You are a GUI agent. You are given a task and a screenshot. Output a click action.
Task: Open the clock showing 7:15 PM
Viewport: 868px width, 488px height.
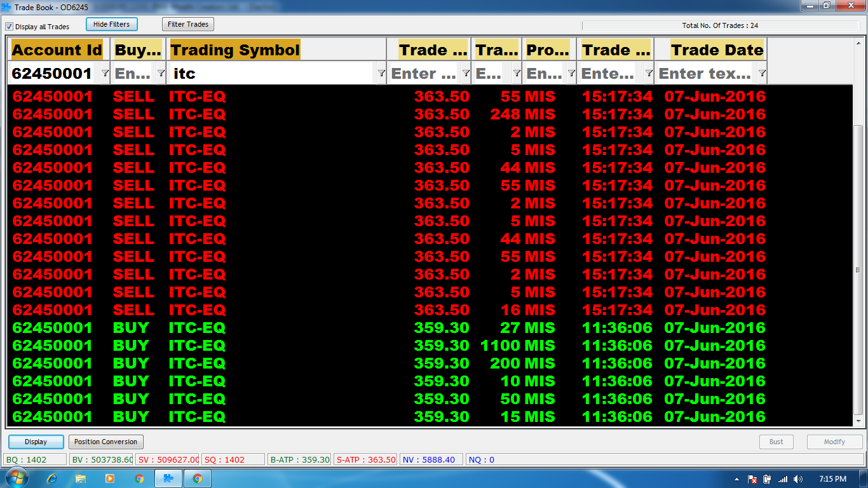(x=832, y=479)
